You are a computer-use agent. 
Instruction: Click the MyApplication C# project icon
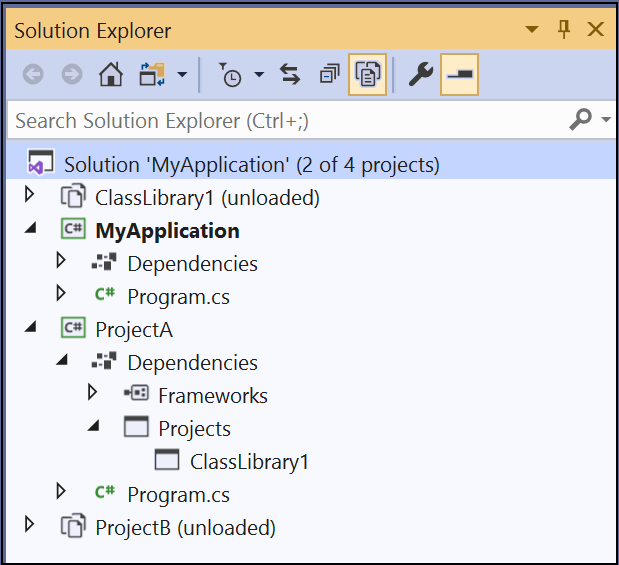click(73, 229)
